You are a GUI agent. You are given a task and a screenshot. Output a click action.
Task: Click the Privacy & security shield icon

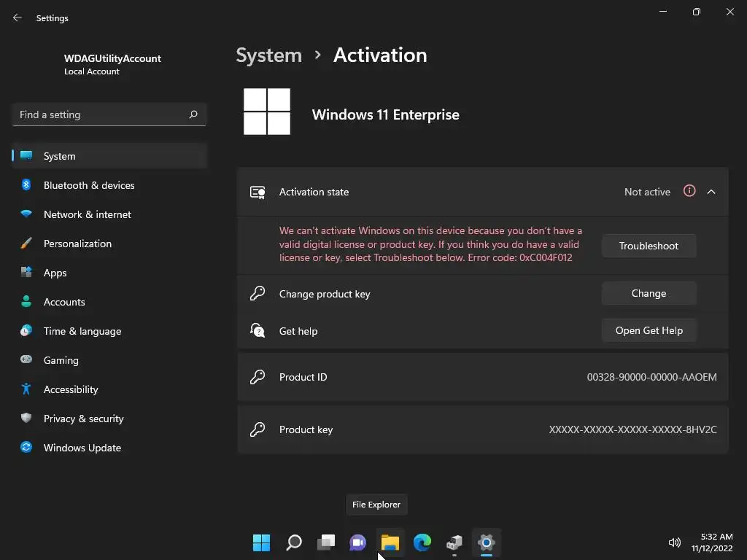point(26,418)
